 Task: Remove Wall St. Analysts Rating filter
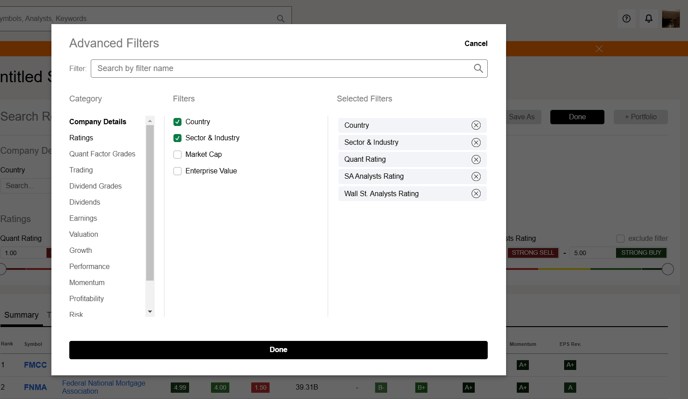click(476, 194)
